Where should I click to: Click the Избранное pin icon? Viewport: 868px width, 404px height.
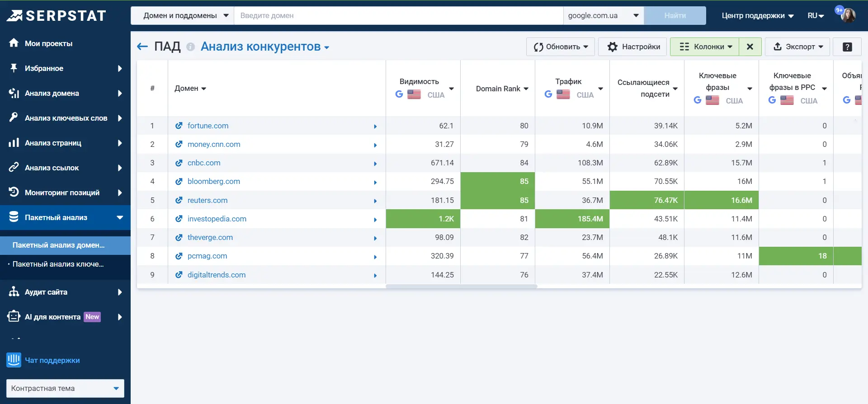click(x=14, y=68)
